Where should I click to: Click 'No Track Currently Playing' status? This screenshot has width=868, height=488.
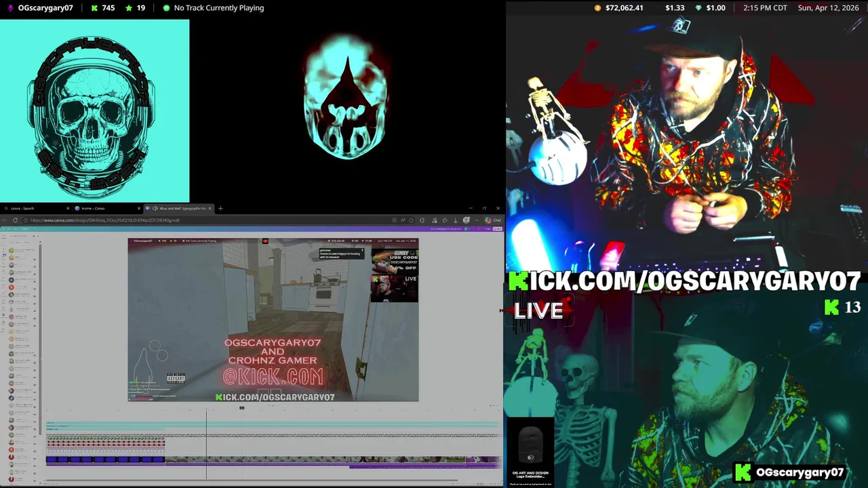click(x=219, y=8)
